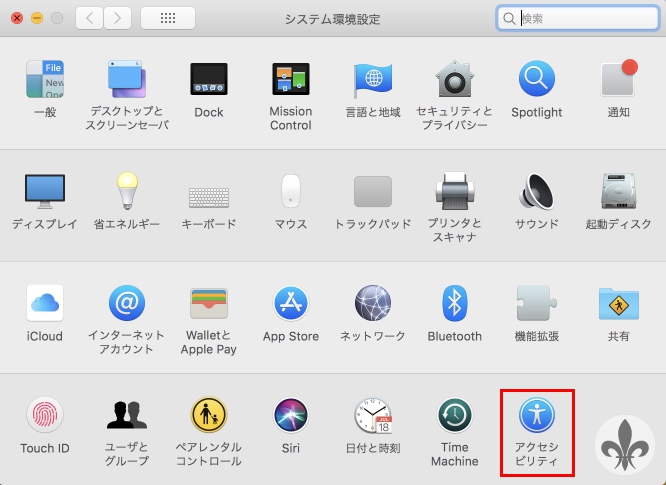Click the show-all grid button
666x485 pixels.
pos(168,18)
